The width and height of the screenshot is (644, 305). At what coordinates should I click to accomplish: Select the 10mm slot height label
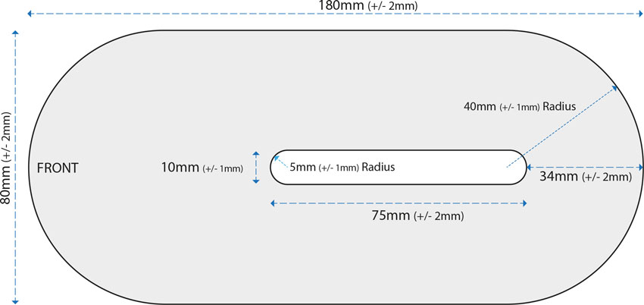pos(202,168)
